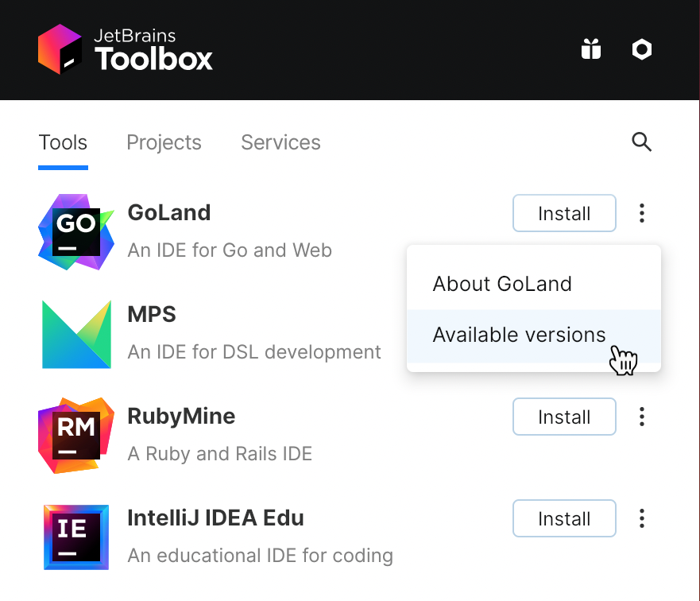This screenshot has width=700, height=601.
Task: Open the options menu for RubyMine
Action: [641, 417]
